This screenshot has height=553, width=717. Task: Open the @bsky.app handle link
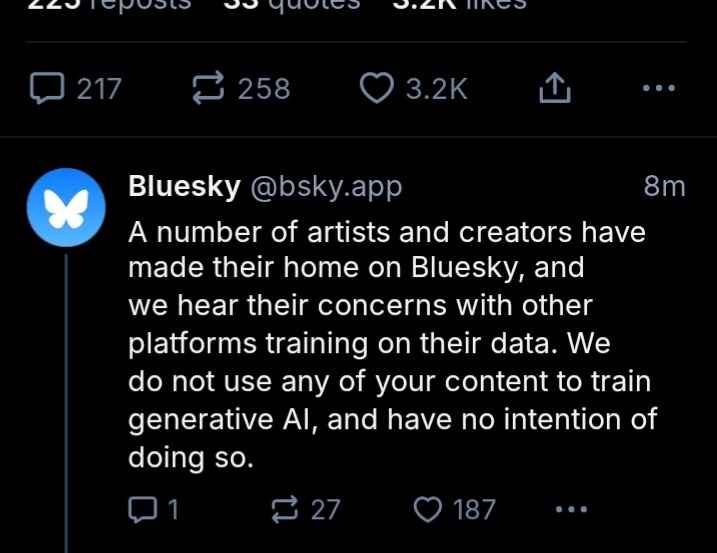tap(325, 187)
